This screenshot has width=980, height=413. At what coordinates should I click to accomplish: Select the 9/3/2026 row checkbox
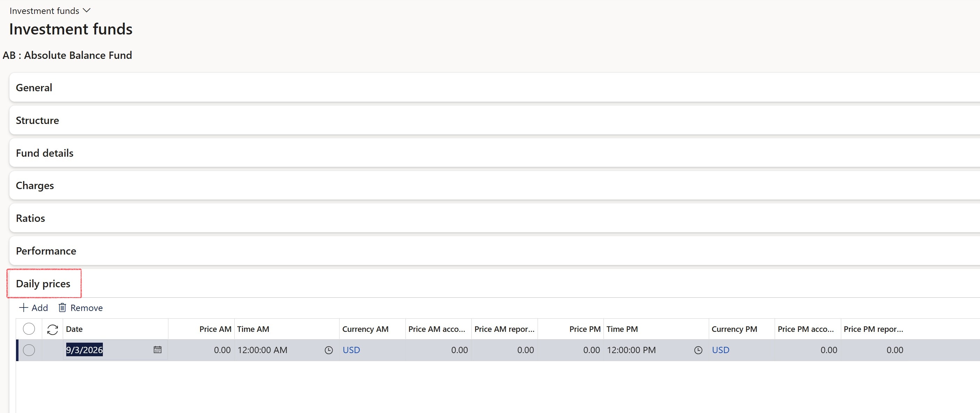(x=29, y=350)
